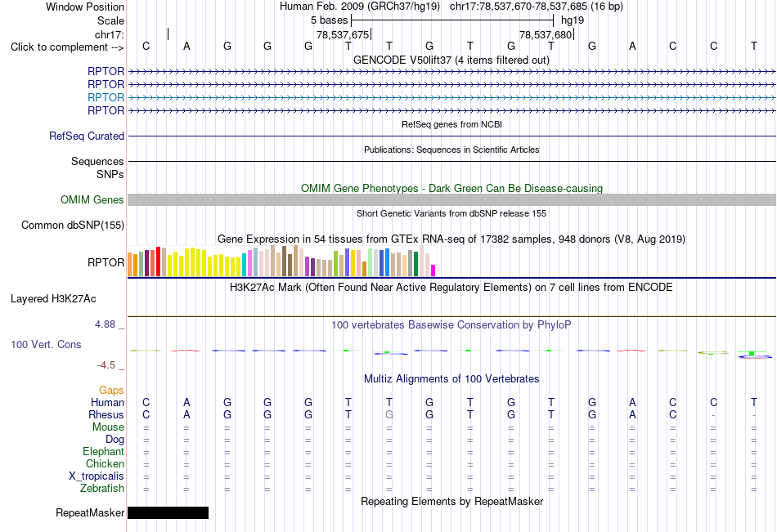Open the RefSeq Curated track label

(86, 136)
